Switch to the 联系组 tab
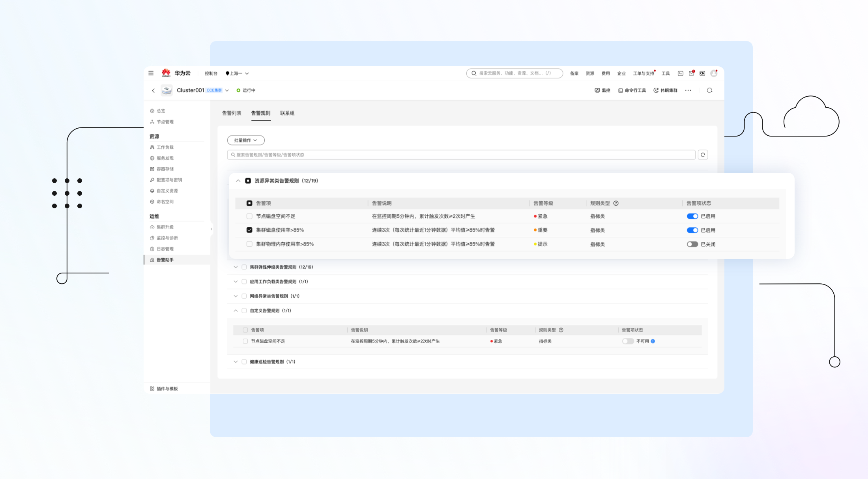 pos(287,113)
